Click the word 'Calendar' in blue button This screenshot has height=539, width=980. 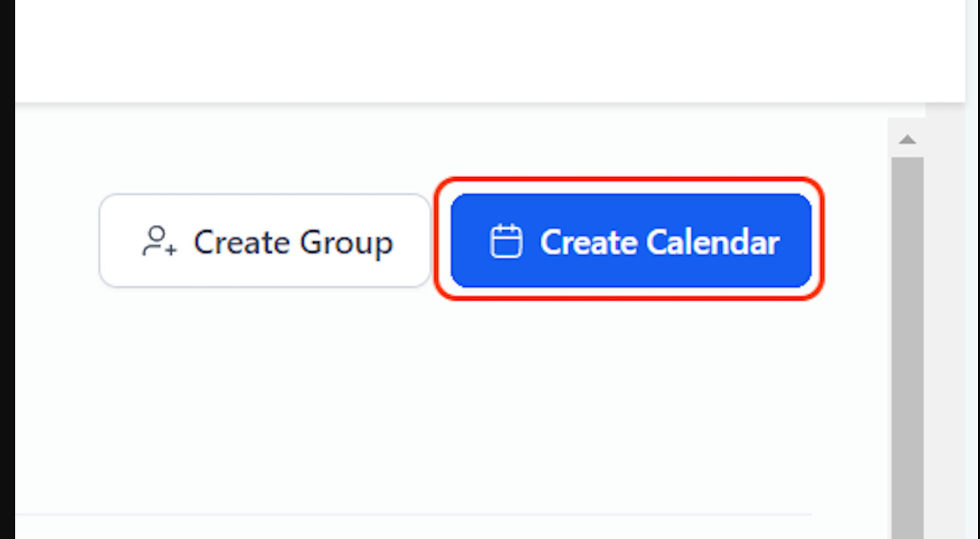(x=713, y=242)
